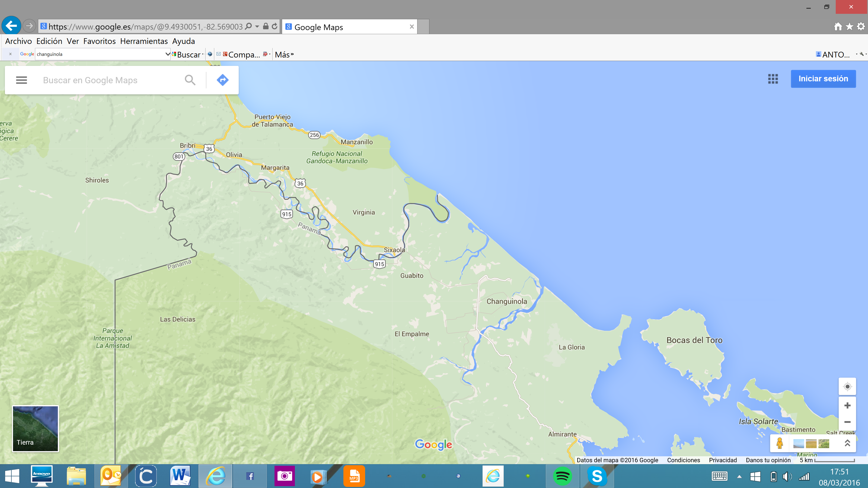Click the Google Maps search magnifier
The width and height of the screenshot is (868, 488).
190,80
